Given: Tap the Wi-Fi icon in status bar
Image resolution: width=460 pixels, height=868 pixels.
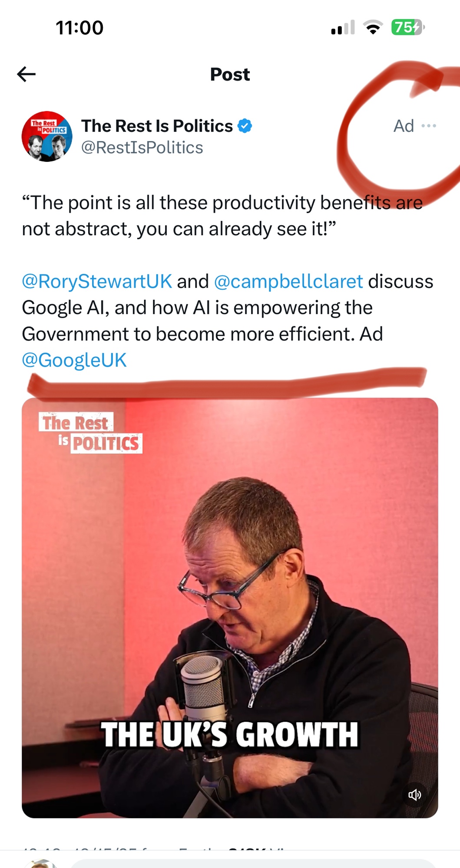Looking at the screenshot, I should tap(373, 28).
